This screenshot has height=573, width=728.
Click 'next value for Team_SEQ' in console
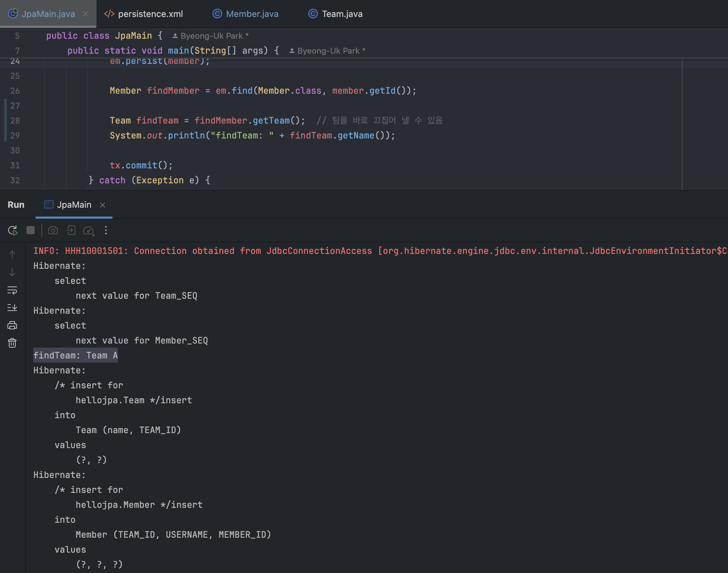pyautogui.click(x=136, y=296)
